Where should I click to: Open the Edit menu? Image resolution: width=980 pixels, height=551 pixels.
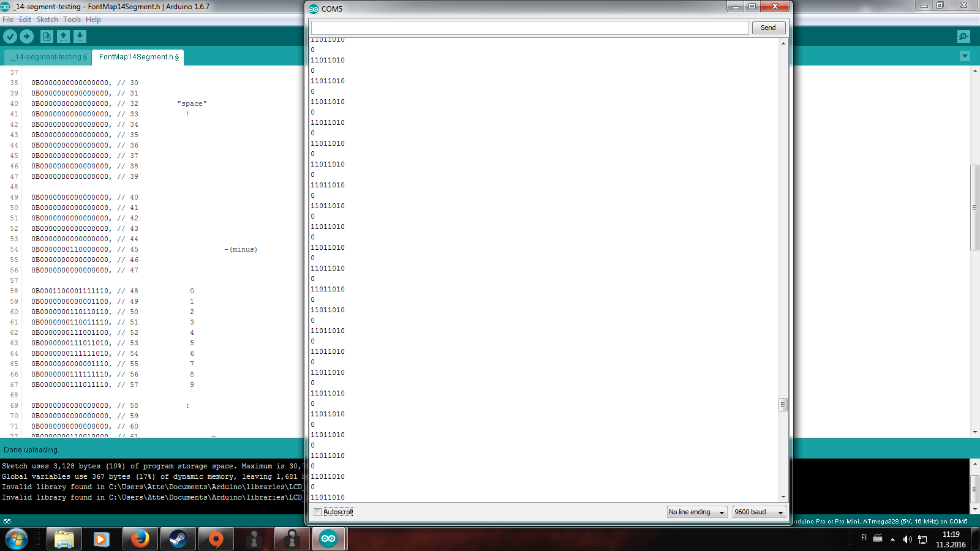click(x=25, y=20)
